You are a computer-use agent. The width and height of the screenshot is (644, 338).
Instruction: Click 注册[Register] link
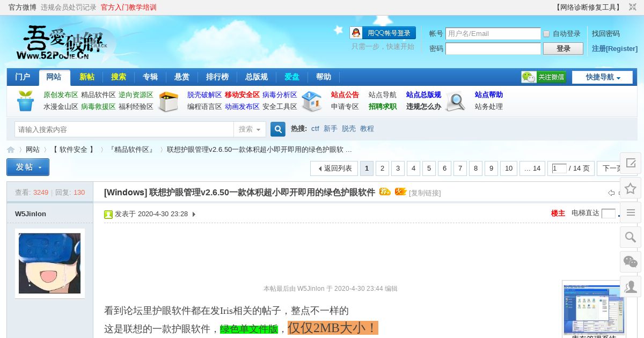[x=615, y=49]
